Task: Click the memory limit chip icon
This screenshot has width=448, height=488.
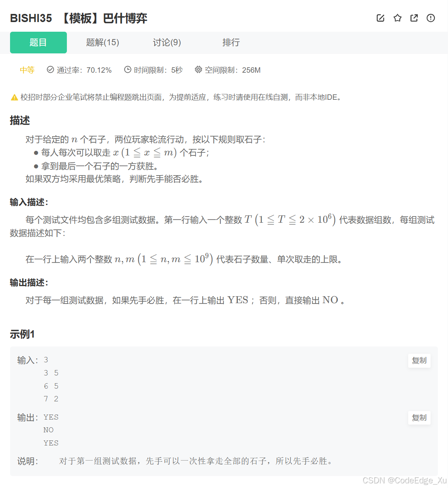Action: click(198, 70)
